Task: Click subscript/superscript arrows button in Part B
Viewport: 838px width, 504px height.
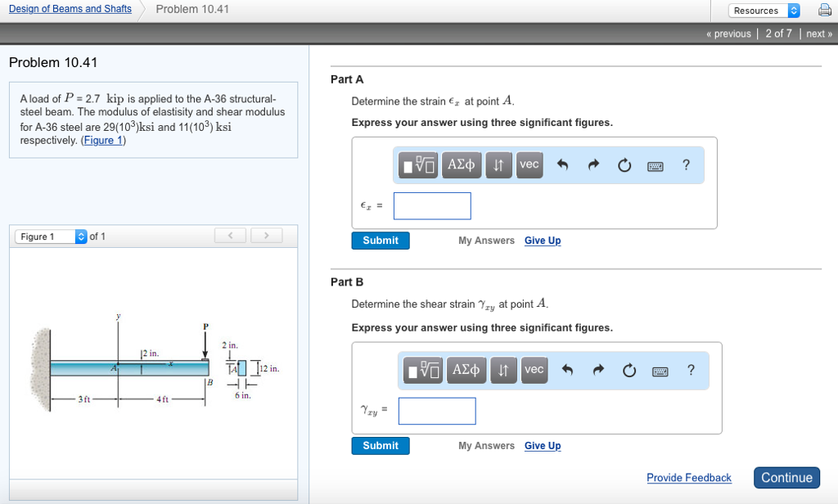Action: pyautogui.click(x=503, y=370)
